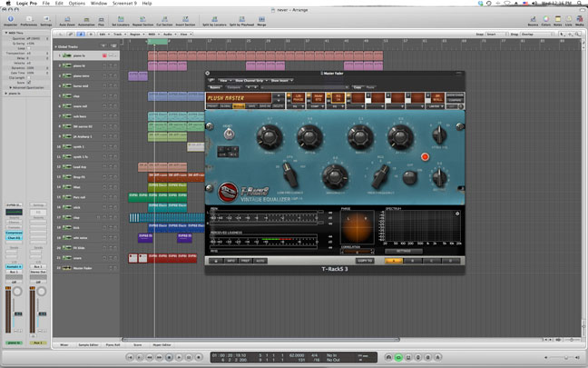Adjust the left channel strip volume fader

click(17, 313)
